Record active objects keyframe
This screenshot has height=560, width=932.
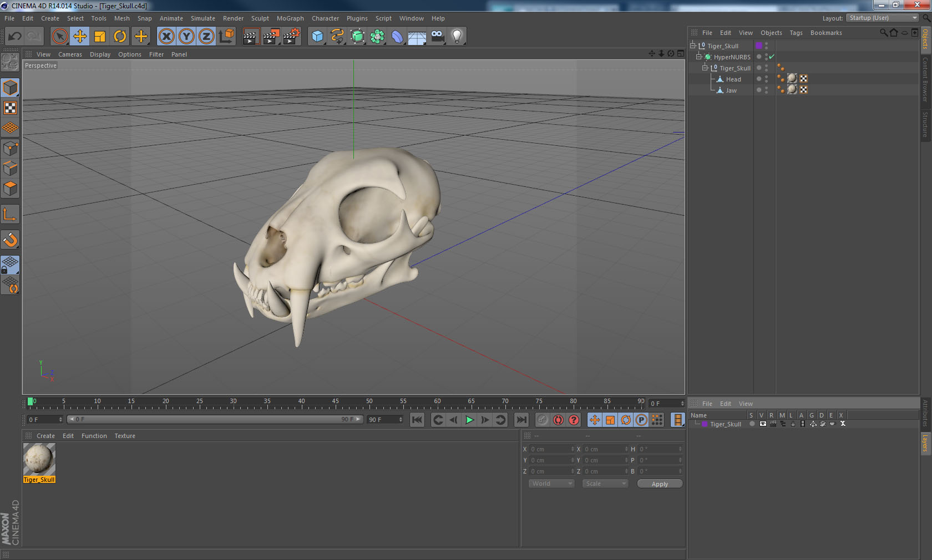[x=543, y=420]
